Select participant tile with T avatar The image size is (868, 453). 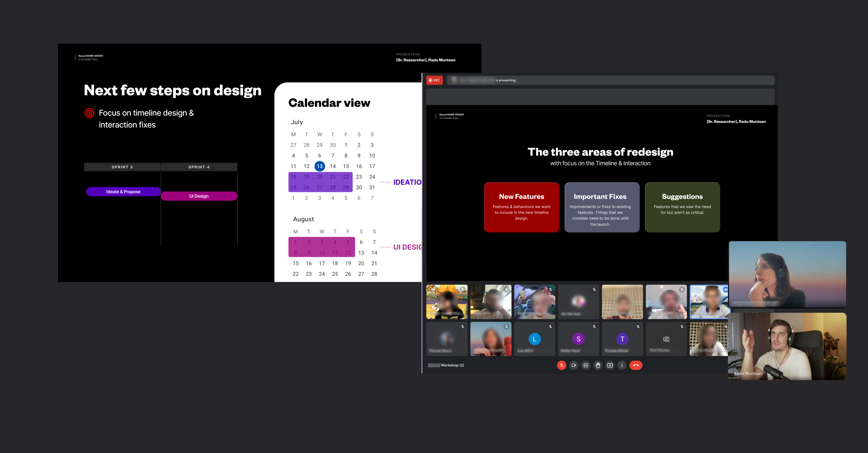click(622, 339)
